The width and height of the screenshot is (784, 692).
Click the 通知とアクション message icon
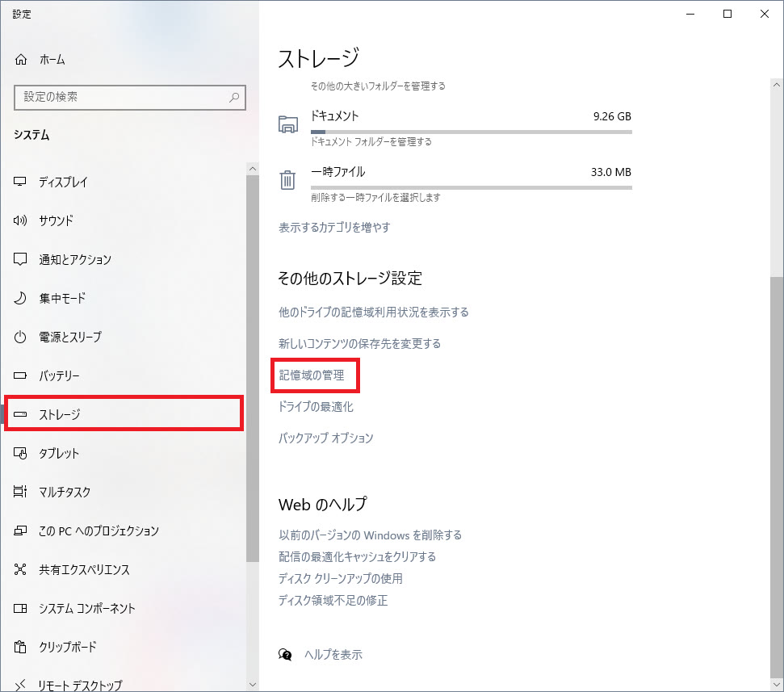20,259
